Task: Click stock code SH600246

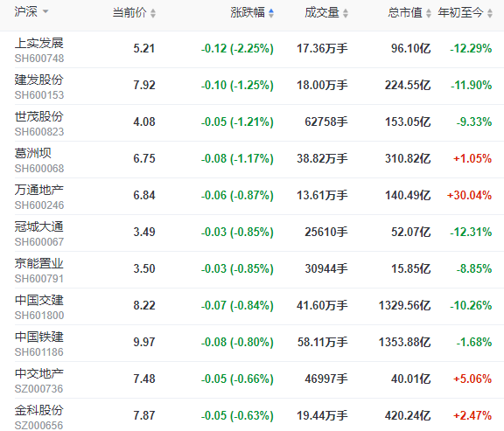Action: (x=39, y=205)
